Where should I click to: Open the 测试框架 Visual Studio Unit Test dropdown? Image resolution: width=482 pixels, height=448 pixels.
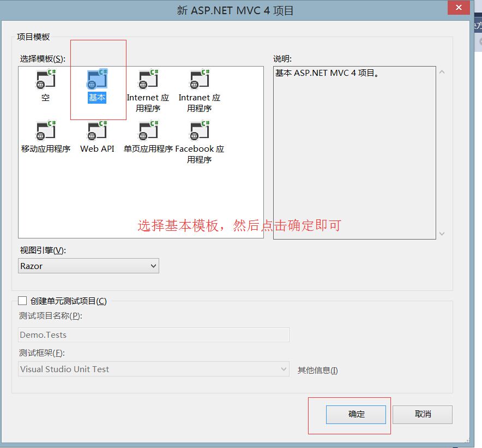[x=154, y=369]
